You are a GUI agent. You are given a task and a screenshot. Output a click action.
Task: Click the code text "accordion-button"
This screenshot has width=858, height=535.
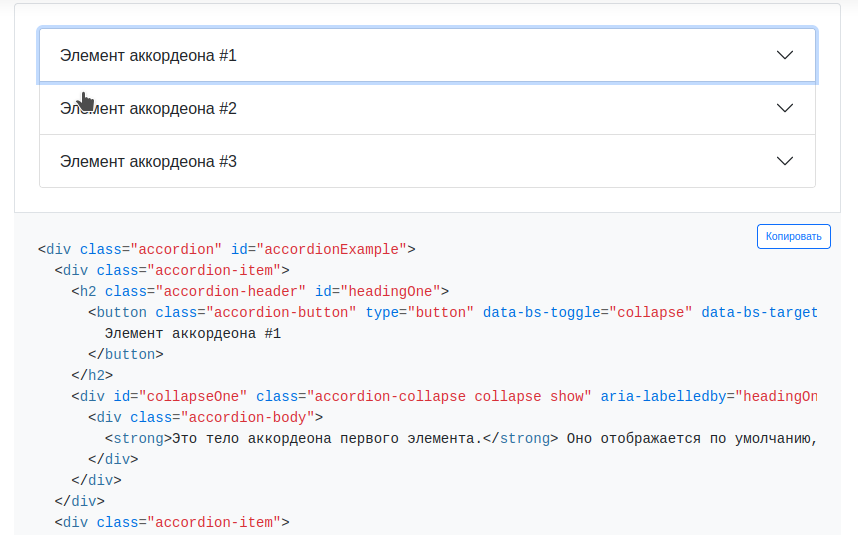pos(281,312)
